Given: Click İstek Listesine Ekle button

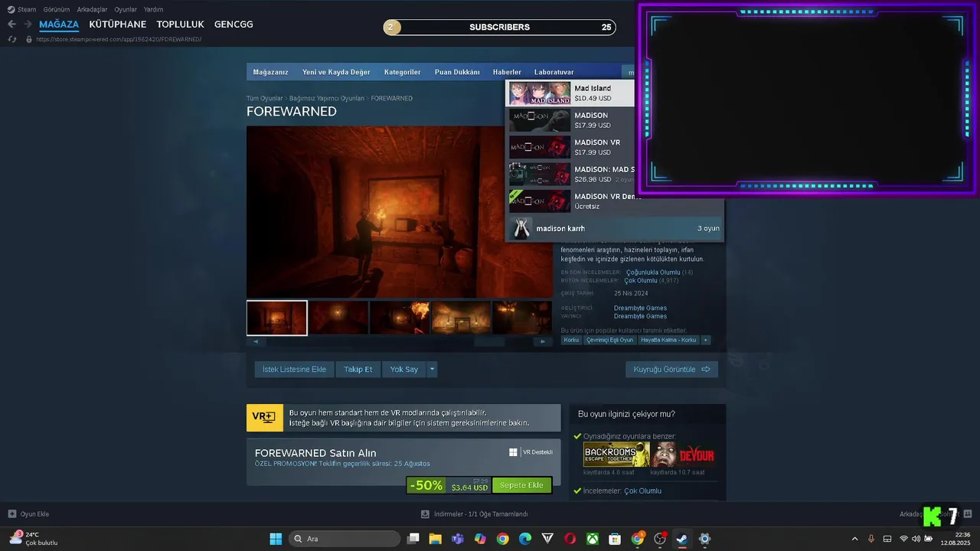Looking at the screenshot, I should [294, 369].
